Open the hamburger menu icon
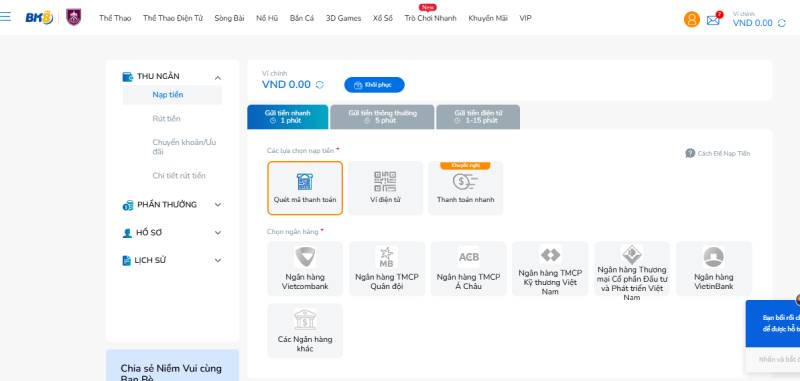Screen dimensions: 800x381 [5, 16]
